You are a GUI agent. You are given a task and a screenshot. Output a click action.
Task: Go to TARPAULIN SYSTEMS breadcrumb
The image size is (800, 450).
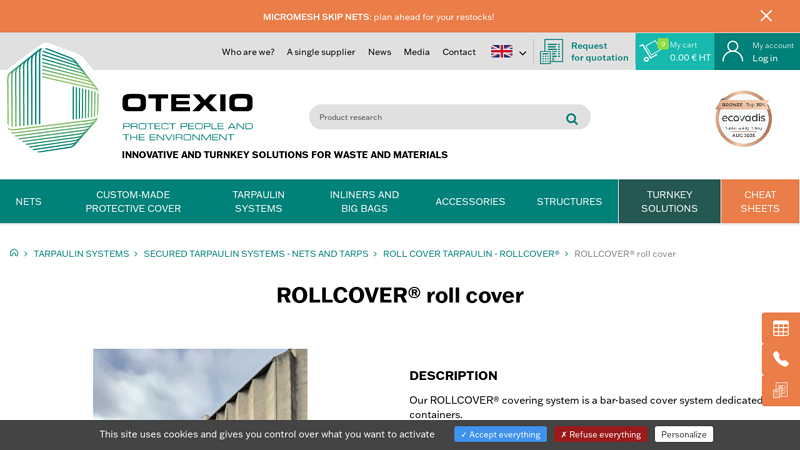coord(81,254)
